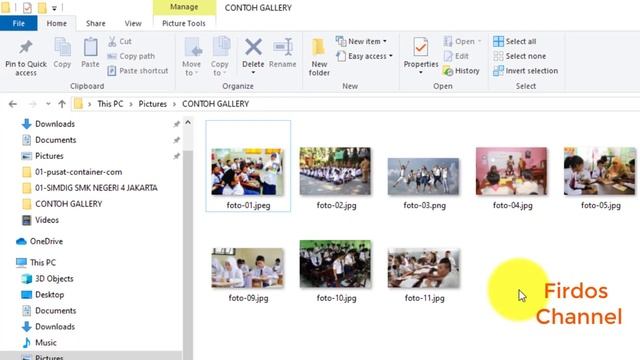Click Select none

coord(519,56)
